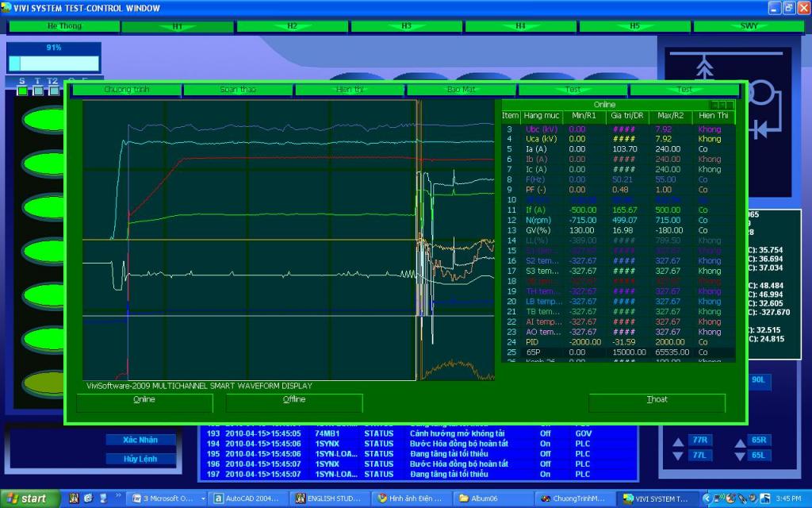Switch to the H1 unit tab

[178, 26]
